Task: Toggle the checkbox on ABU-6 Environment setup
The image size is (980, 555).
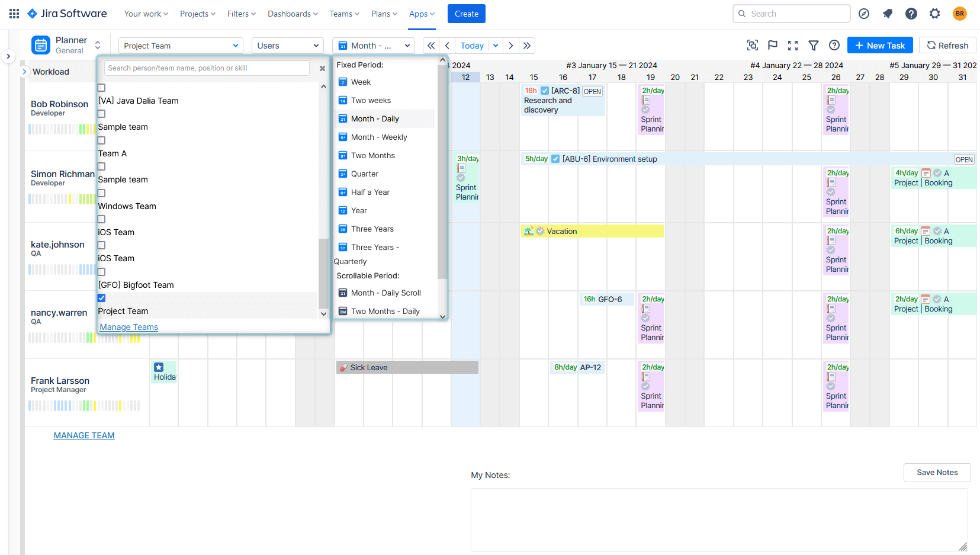Action: click(x=555, y=159)
